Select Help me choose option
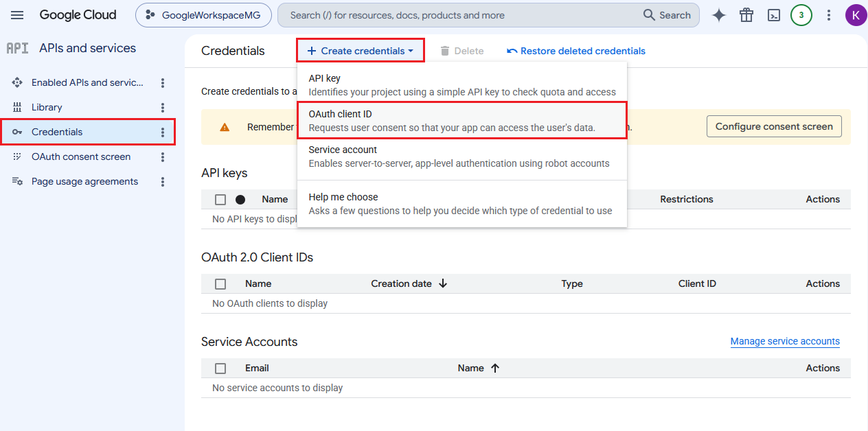Image resolution: width=868 pixels, height=431 pixels. [x=462, y=204]
